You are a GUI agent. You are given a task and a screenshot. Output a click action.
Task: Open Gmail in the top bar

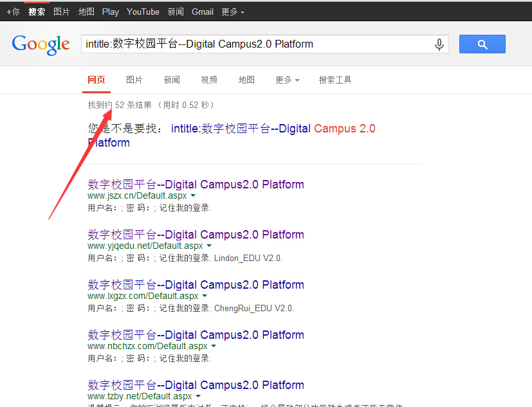tap(202, 12)
